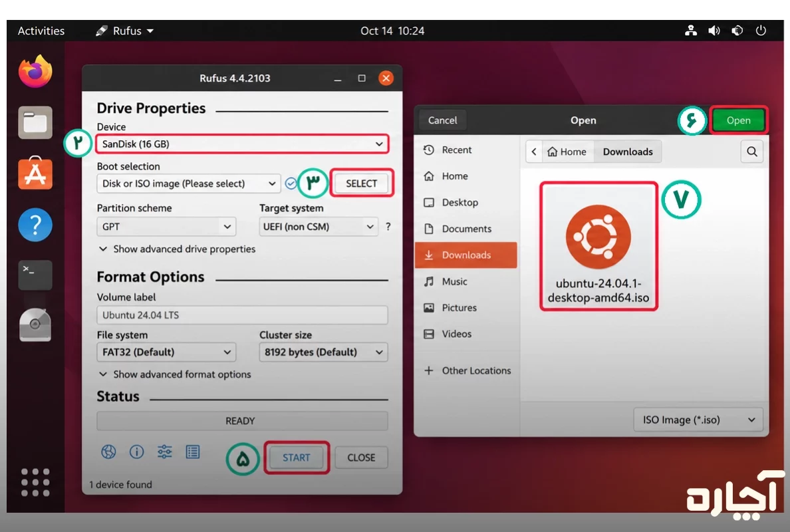Open the Cluster size dropdown
The width and height of the screenshot is (790, 532).
pyautogui.click(x=323, y=352)
